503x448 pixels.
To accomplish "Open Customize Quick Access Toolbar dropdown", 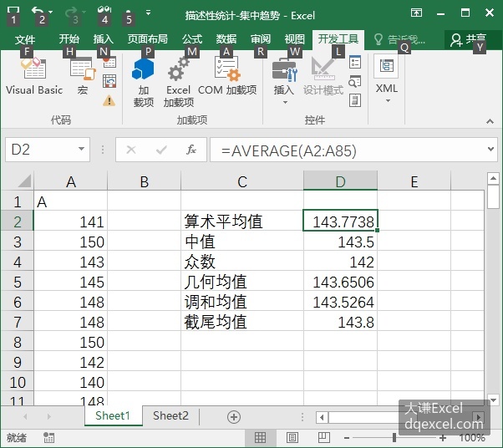I will [148, 13].
